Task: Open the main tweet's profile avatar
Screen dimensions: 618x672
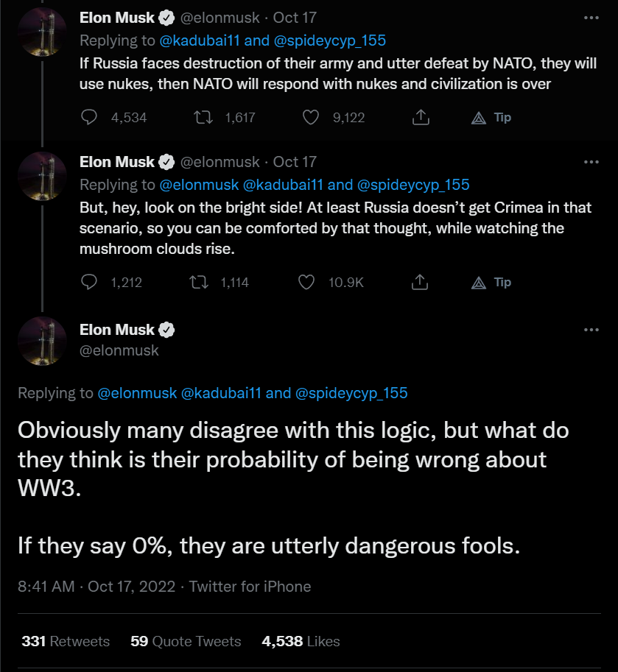Action: tap(43, 340)
